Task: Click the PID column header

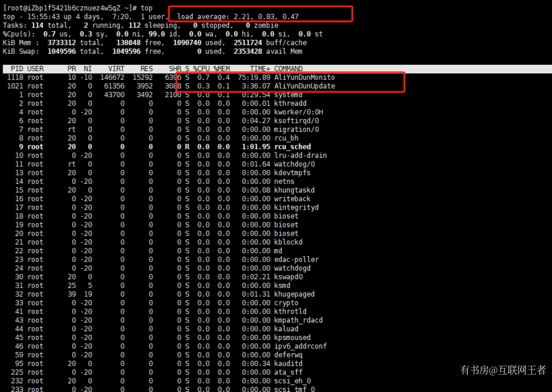Action: pyautogui.click(x=17, y=69)
